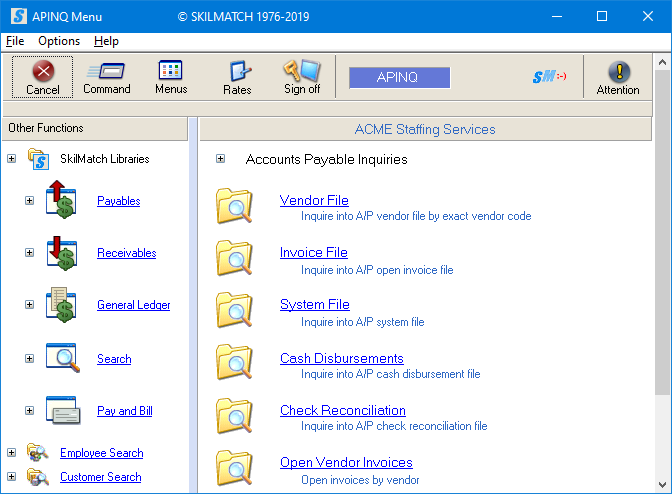Click the SkilMatch Libraries folder icon
This screenshot has height=494, width=672.
pos(39,159)
